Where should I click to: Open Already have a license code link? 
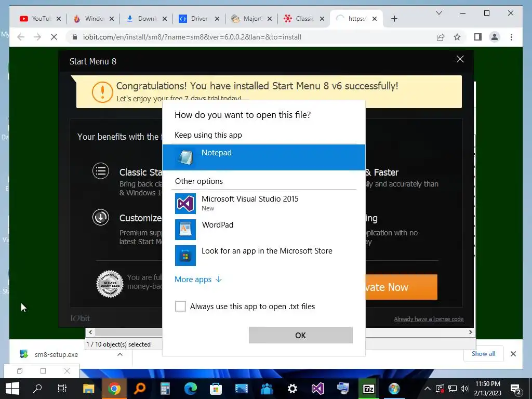coord(429,319)
